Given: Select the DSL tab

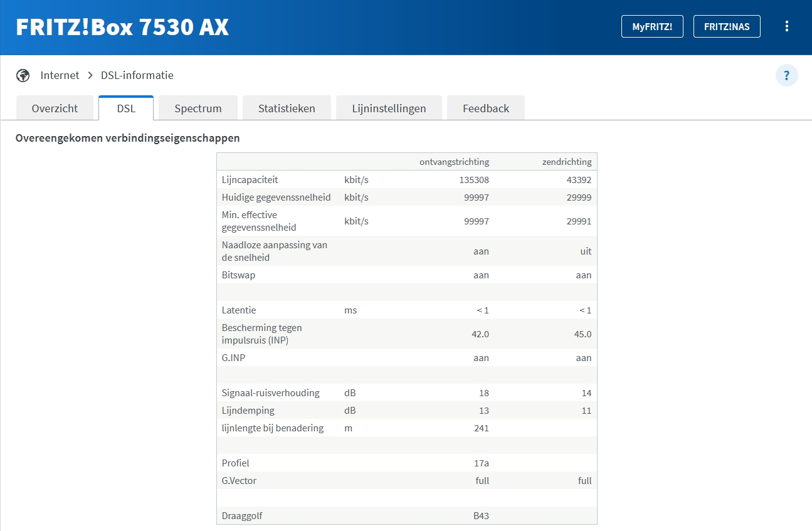Looking at the screenshot, I should coord(126,108).
